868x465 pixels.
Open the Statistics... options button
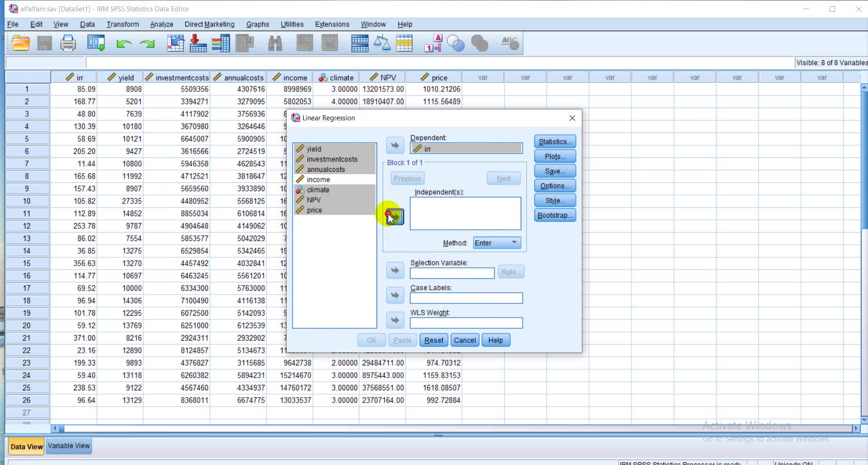click(555, 142)
